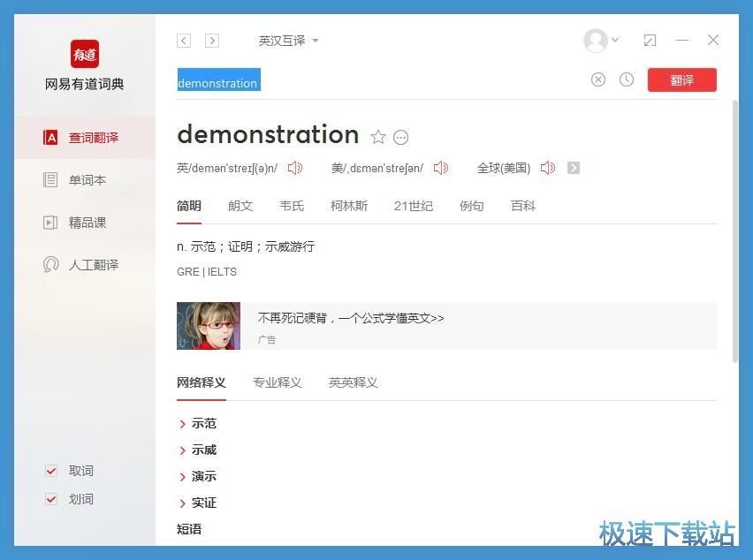753x560 pixels.
Task: Toggle the 取词 checkbox
Action: pyautogui.click(x=51, y=471)
